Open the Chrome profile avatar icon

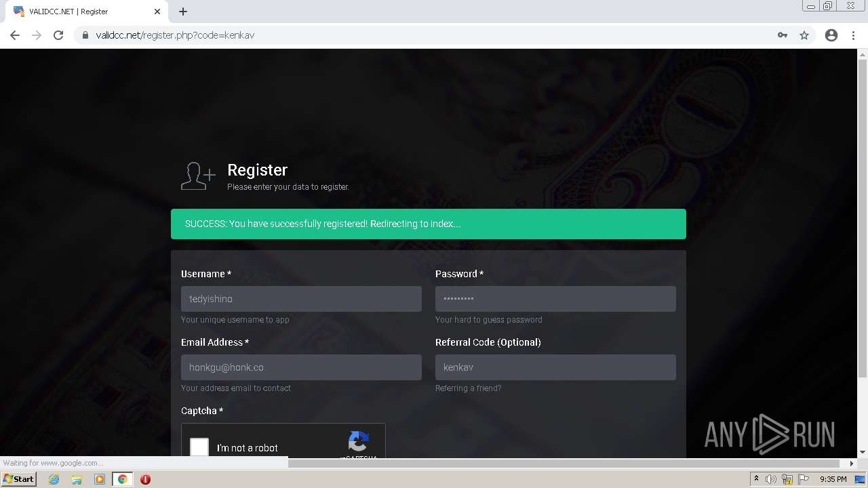(831, 35)
